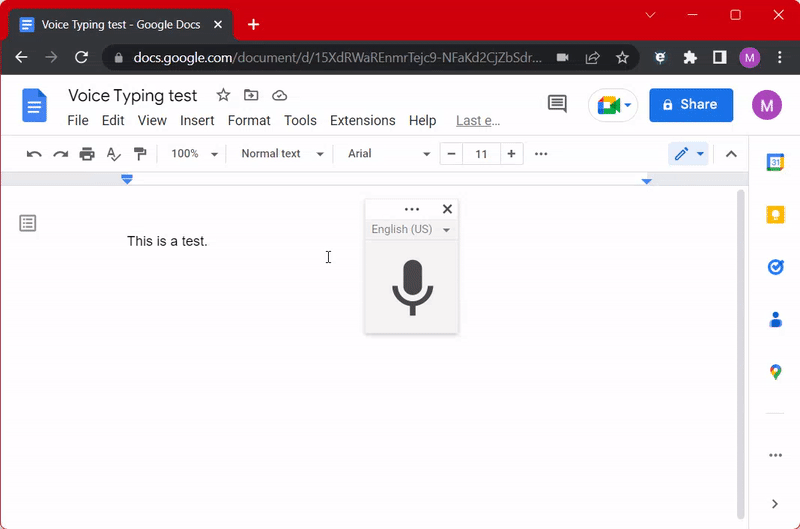Star the Voice Typing test document
The height and width of the screenshot is (529, 800).
pyautogui.click(x=223, y=95)
